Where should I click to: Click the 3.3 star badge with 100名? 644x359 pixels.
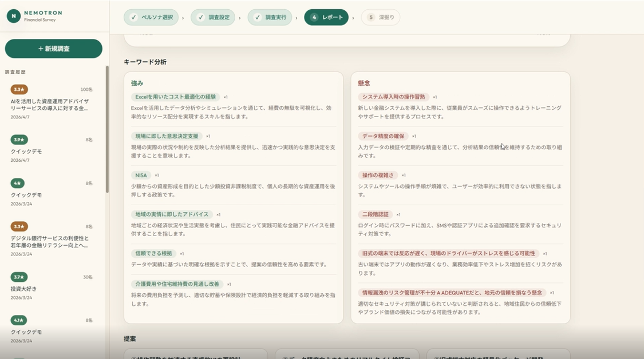pos(19,89)
